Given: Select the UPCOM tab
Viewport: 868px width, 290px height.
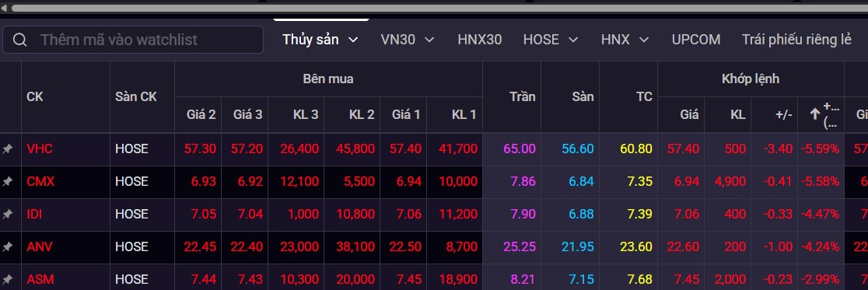Looking at the screenshot, I should (696, 40).
